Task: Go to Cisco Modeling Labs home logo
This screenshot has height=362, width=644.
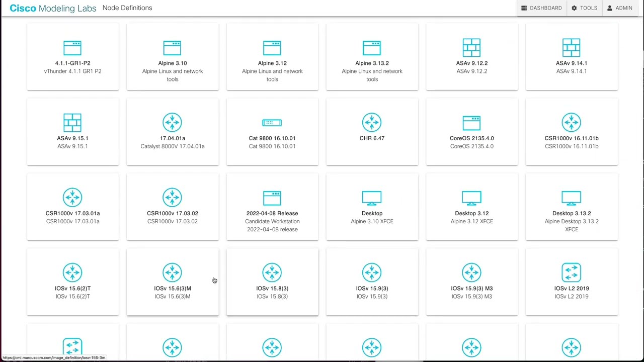Action: [x=53, y=8]
